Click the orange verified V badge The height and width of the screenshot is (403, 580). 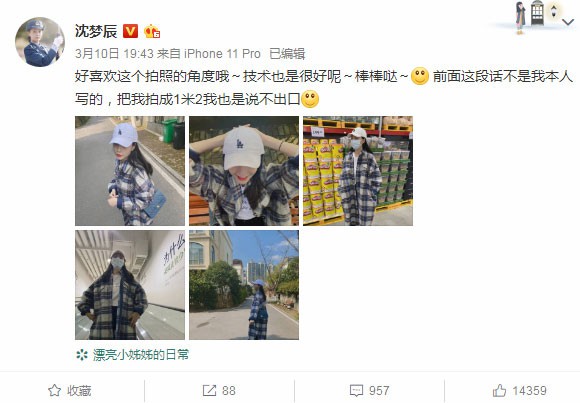[130, 31]
